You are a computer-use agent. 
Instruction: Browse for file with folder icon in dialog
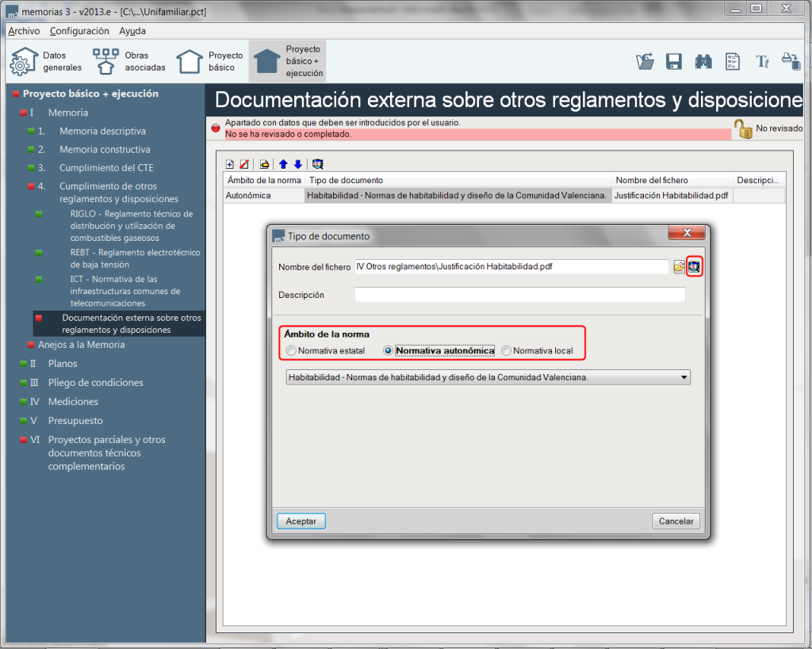pos(679,267)
